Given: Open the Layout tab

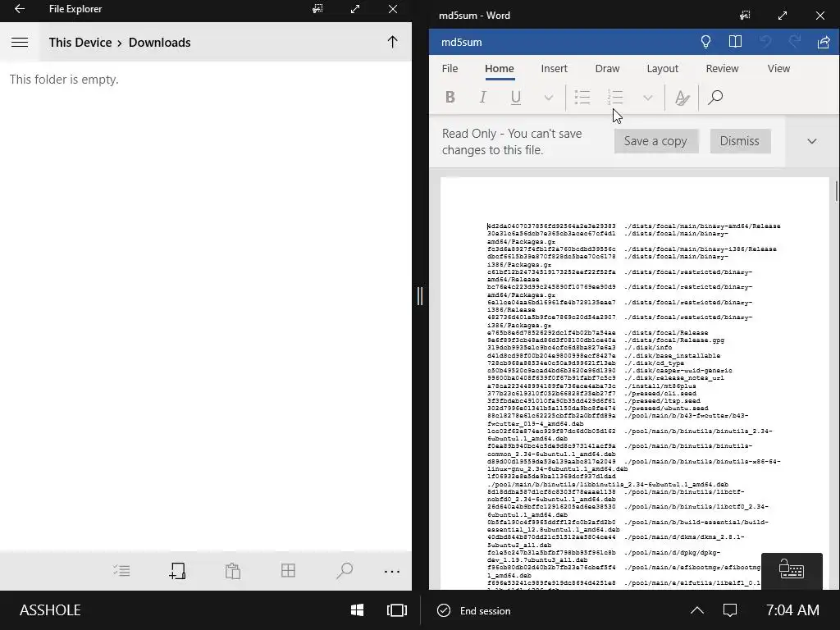Looking at the screenshot, I should (662, 69).
